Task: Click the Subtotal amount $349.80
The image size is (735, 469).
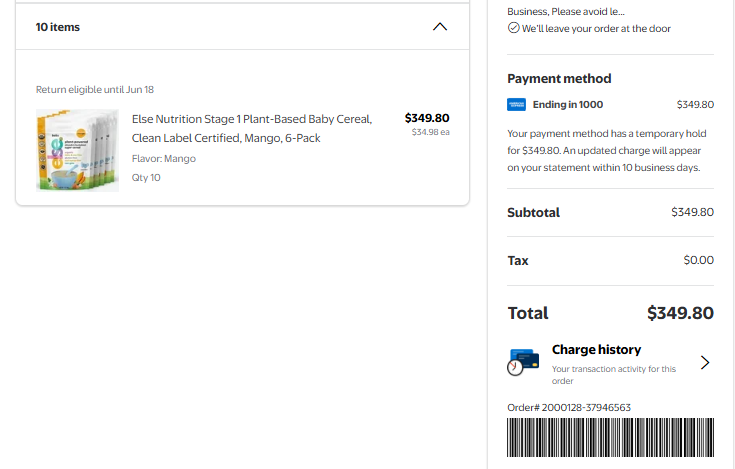Action: [x=692, y=212]
